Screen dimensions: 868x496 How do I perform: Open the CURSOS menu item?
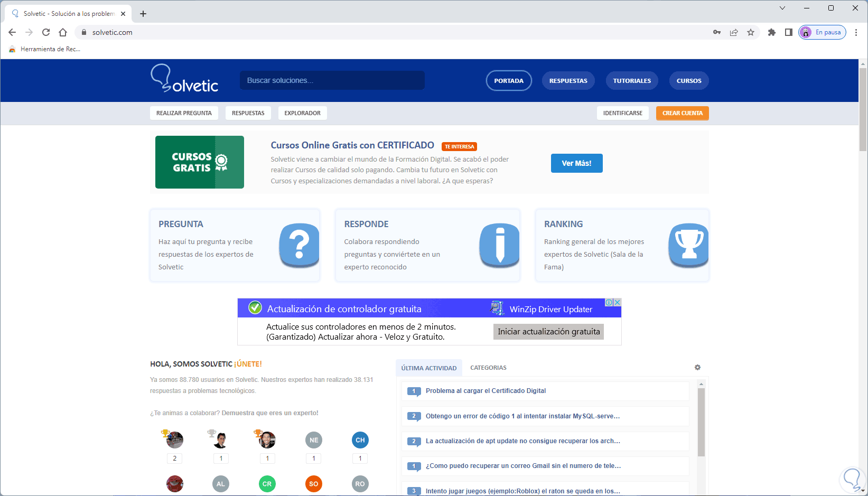tap(689, 81)
